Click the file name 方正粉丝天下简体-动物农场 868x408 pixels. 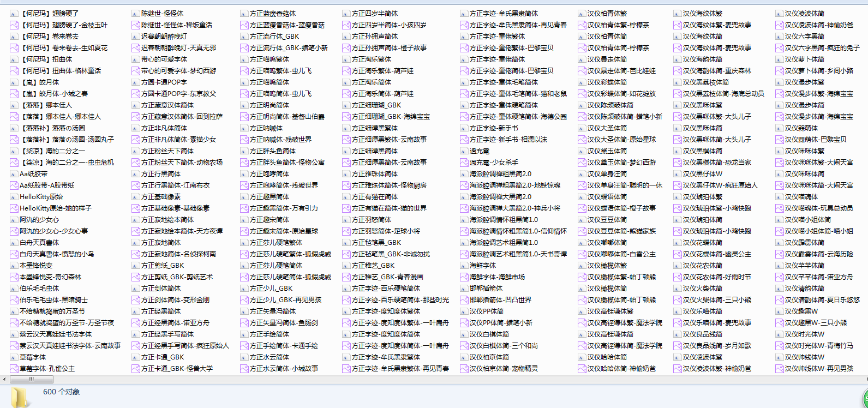(182, 163)
